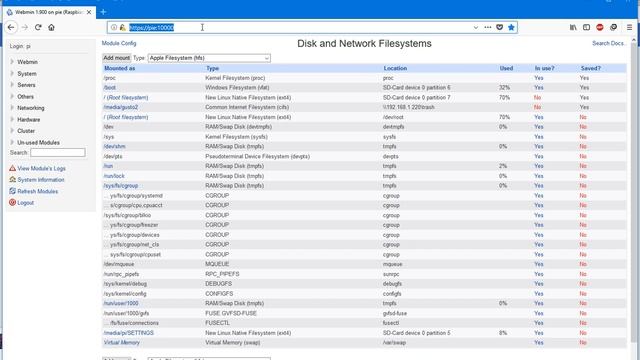Open the /run/user/1000 mount link
Image resolution: width=640 pixels, height=360 pixels.
click(x=121, y=303)
